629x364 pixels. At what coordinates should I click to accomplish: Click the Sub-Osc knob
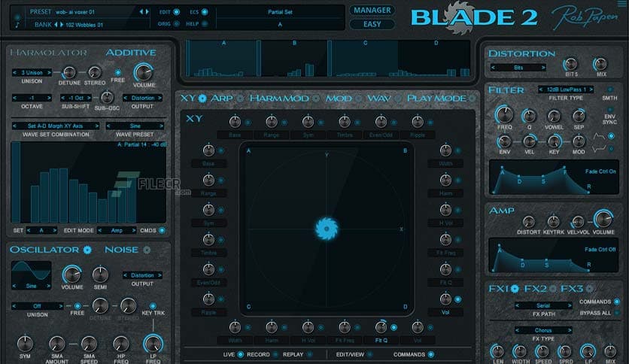(107, 98)
